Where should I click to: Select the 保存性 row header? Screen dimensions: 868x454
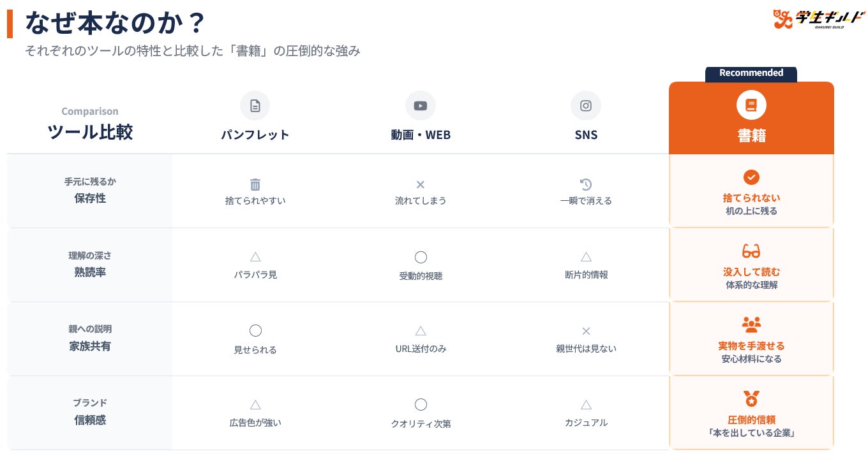click(90, 198)
